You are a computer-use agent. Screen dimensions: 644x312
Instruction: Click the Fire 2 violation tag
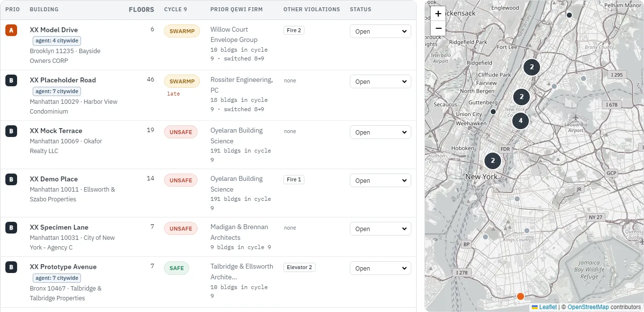[x=294, y=30]
